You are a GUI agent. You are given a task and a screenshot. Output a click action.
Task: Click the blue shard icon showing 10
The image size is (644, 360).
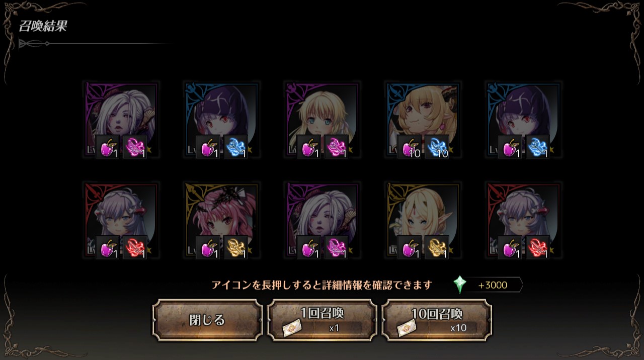tap(437, 147)
